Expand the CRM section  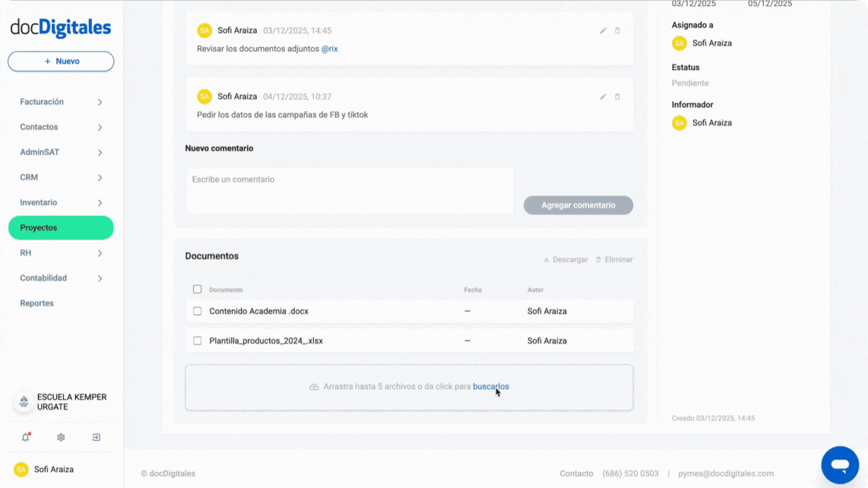[x=61, y=176]
